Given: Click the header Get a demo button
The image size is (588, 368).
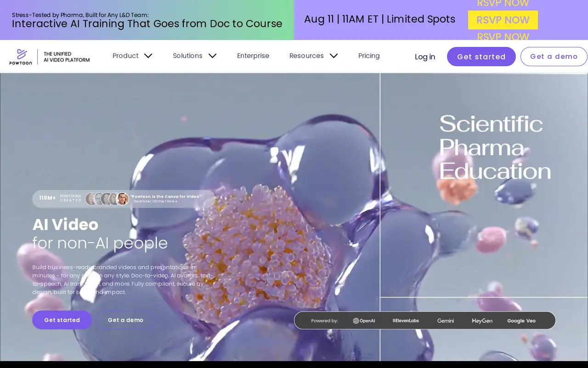Looking at the screenshot, I should 554,57.
